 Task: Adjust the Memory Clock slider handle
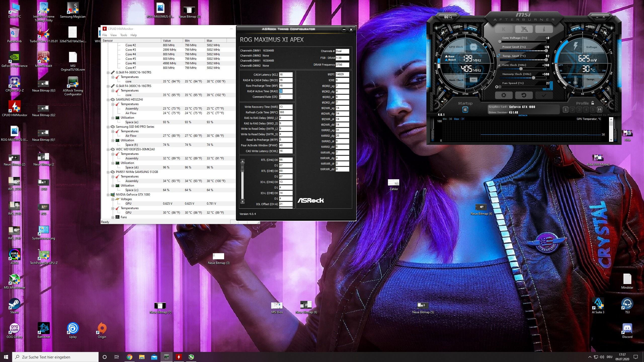coord(534,78)
